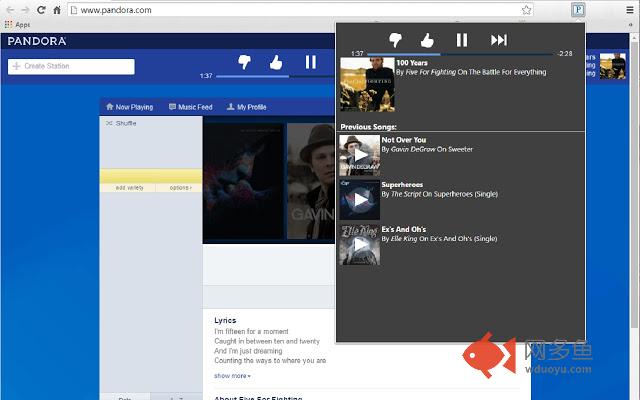Play previous song Not Over You
This screenshot has height=400, width=640.
pyautogui.click(x=360, y=156)
